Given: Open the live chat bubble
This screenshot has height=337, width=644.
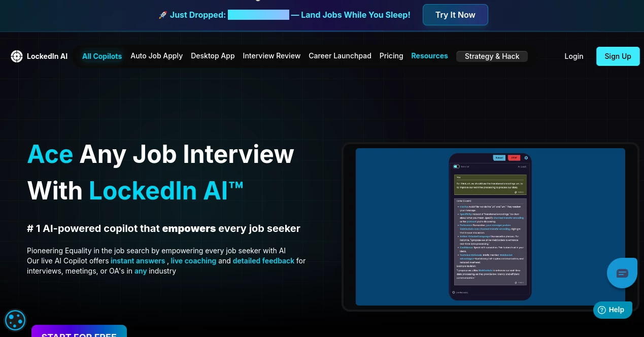Looking at the screenshot, I should [622, 273].
